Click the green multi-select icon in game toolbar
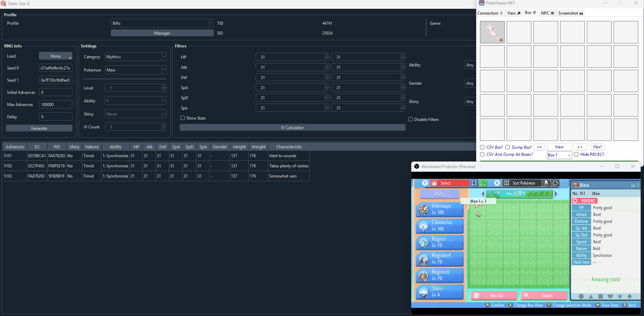Screen dimensions: 644x316 pos(483,183)
